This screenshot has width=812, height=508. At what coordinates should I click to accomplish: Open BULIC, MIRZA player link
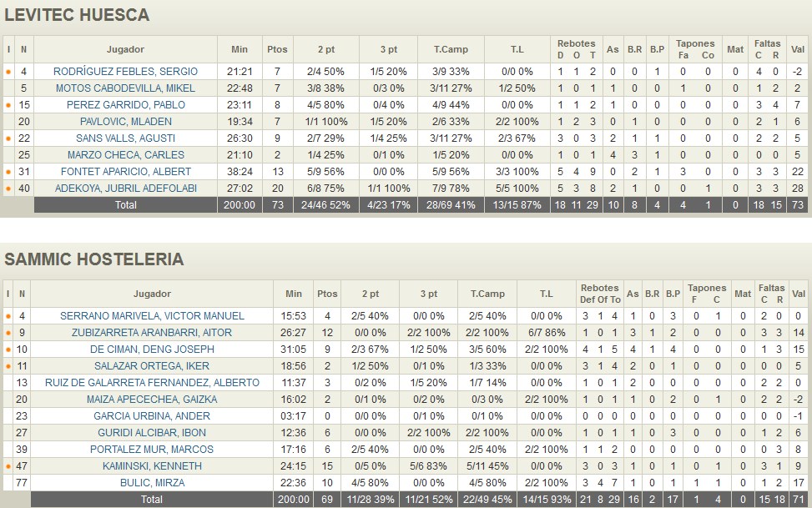point(152,483)
